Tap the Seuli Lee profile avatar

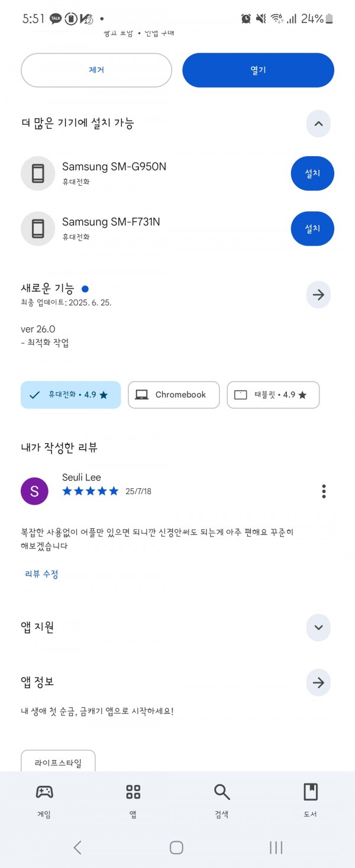click(x=34, y=491)
